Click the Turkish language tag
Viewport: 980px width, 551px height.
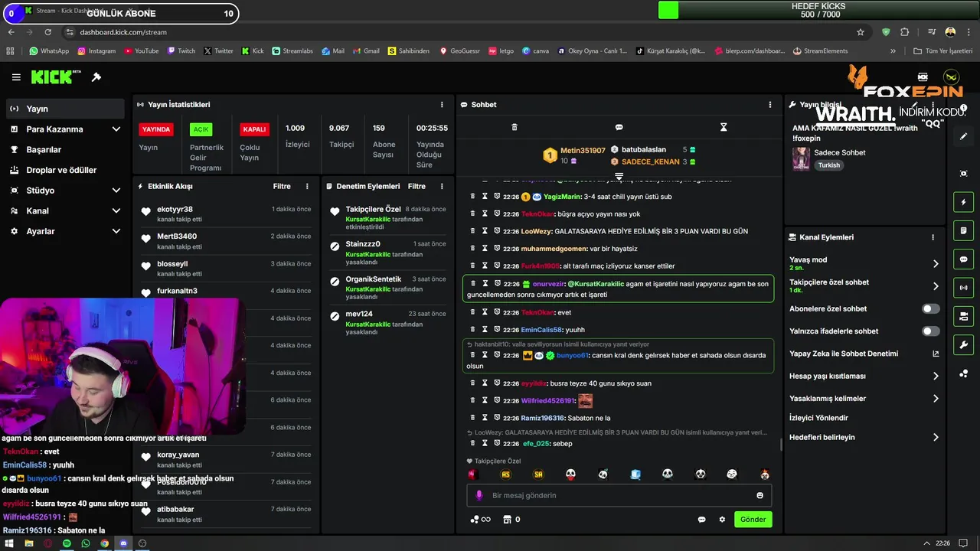pyautogui.click(x=828, y=165)
